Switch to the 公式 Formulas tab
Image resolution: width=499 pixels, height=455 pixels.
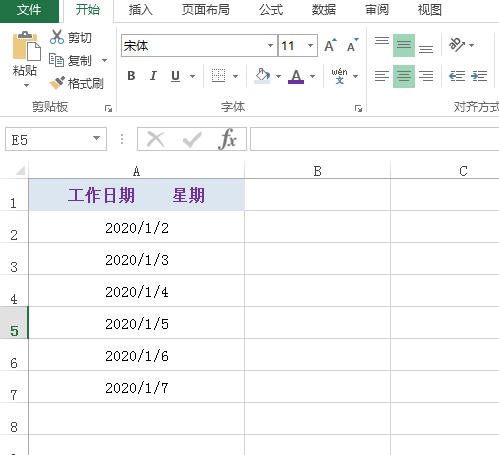click(x=271, y=10)
